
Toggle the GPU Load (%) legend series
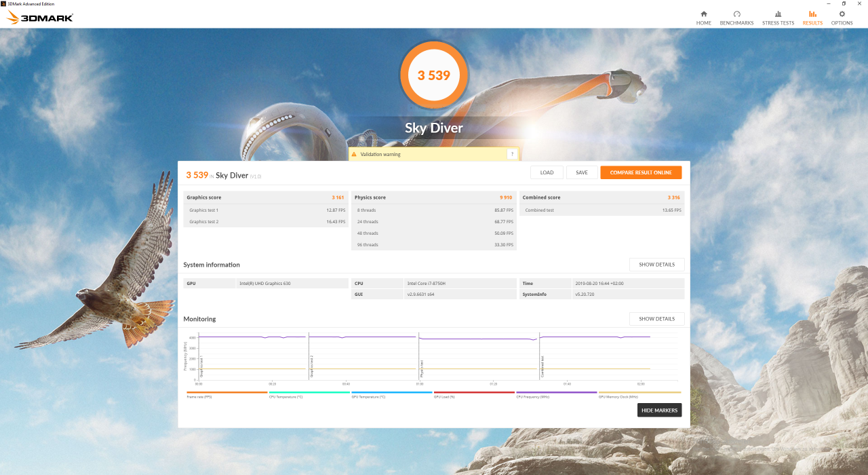(474, 395)
